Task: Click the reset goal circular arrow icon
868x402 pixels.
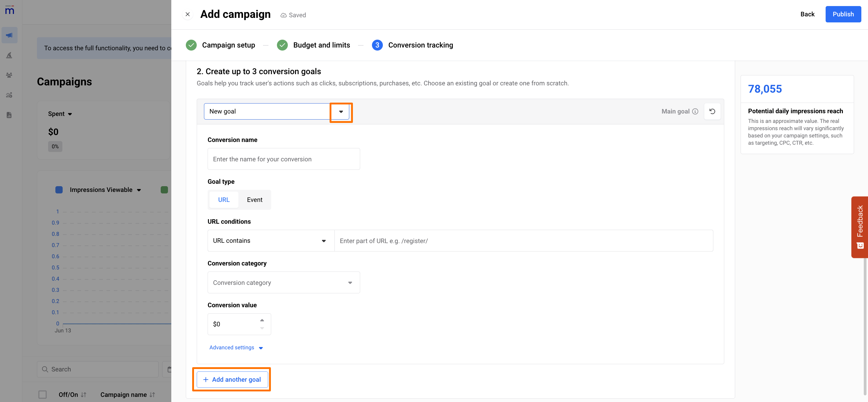Action: 712,111
